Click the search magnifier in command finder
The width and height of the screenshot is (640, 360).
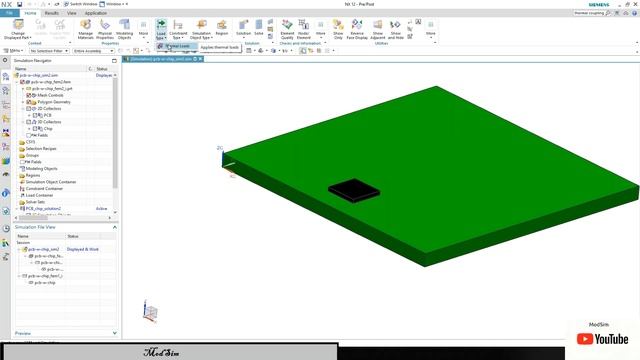pos(608,13)
